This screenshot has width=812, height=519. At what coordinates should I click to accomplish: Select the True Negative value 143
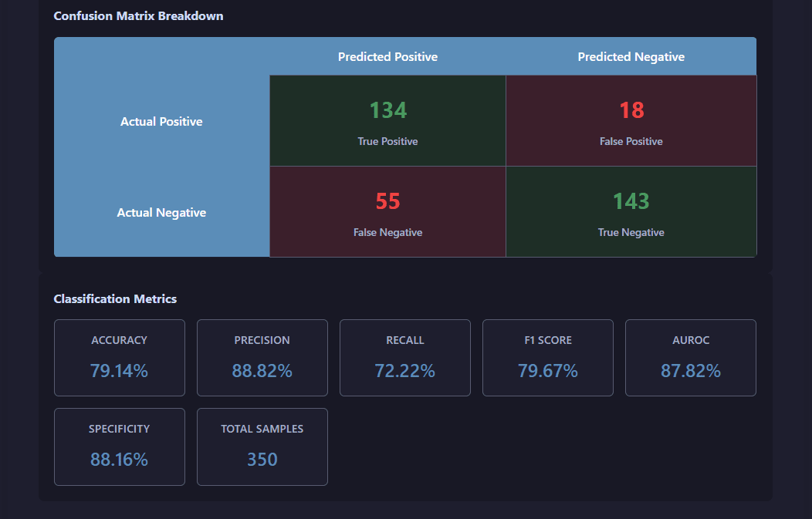tap(631, 201)
